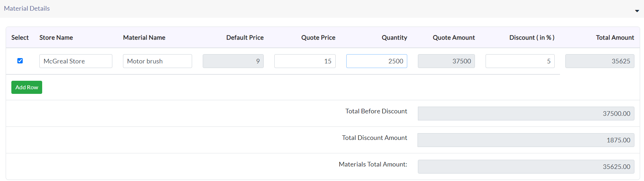Screen dimensions: 644x181
Task: Click the Quote Amount field showing 37500
Action: 446,61
